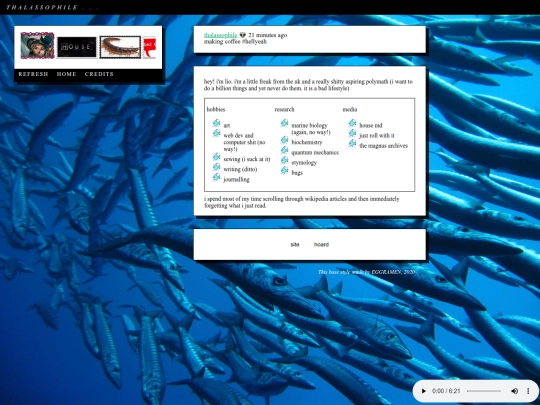Play the audio track
Screen dimensions: 540x405
424,391
